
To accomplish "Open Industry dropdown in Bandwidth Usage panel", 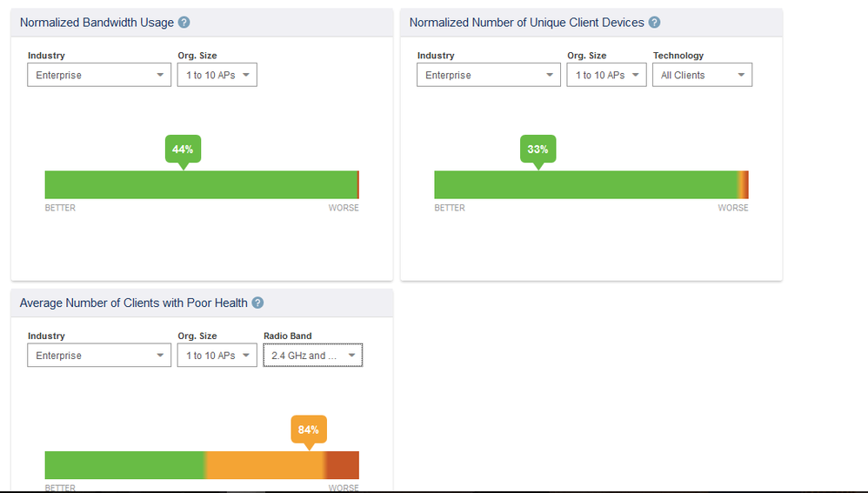I will [x=99, y=75].
